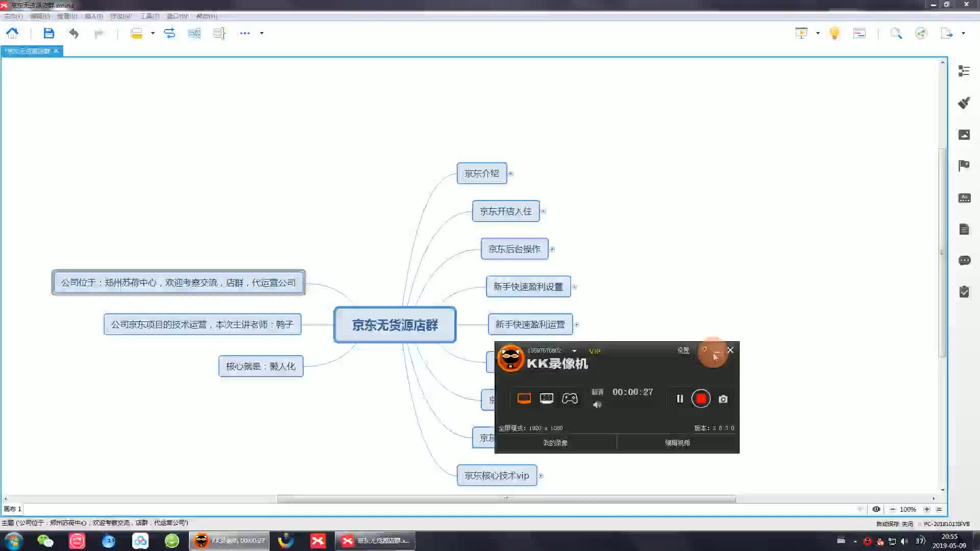
Task: Open the notes panel in the sidebar
Action: pyautogui.click(x=964, y=229)
